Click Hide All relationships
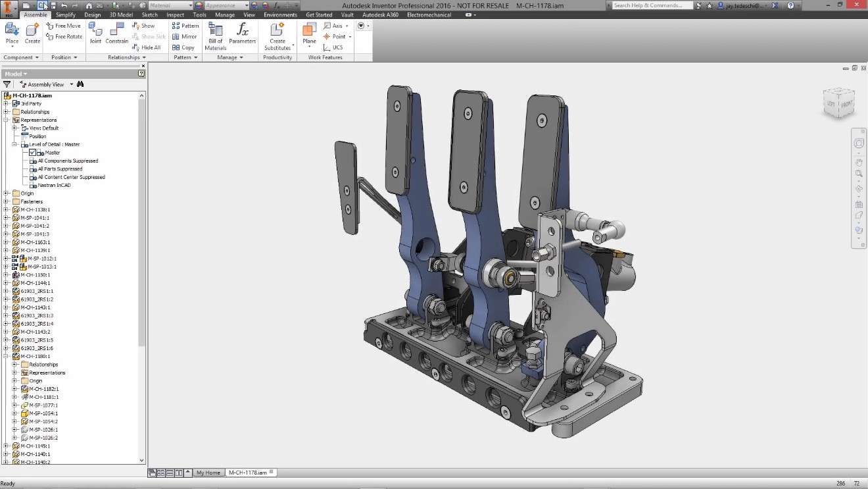 [x=147, y=47]
